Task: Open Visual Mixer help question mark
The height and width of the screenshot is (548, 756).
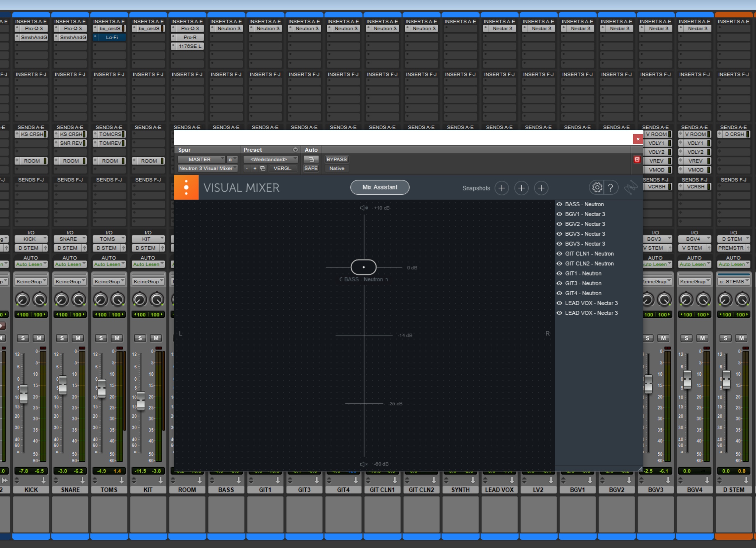Action: click(611, 188)
